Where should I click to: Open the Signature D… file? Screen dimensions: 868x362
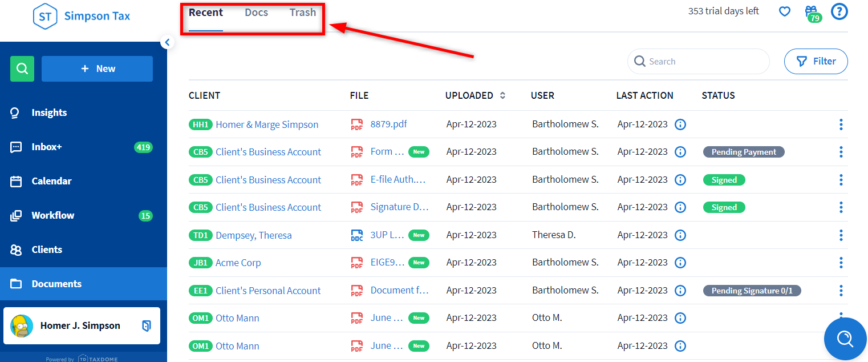coord(400,207)
